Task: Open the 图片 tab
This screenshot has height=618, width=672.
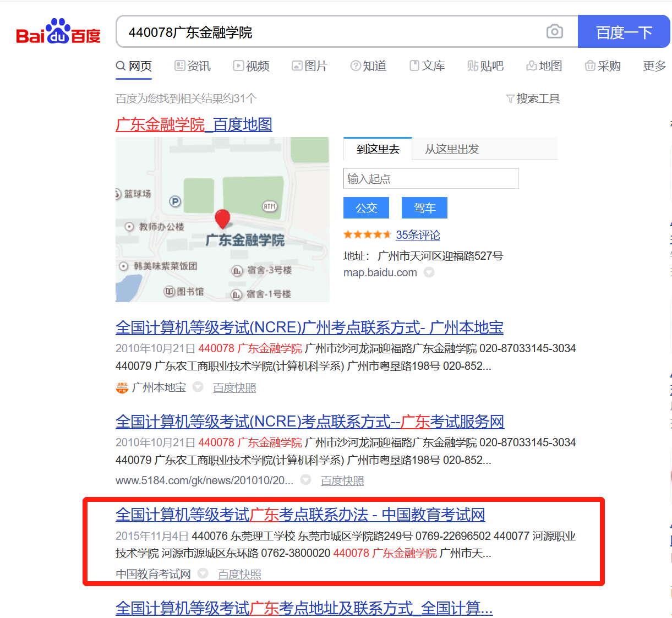Action: tap(309, 66)
